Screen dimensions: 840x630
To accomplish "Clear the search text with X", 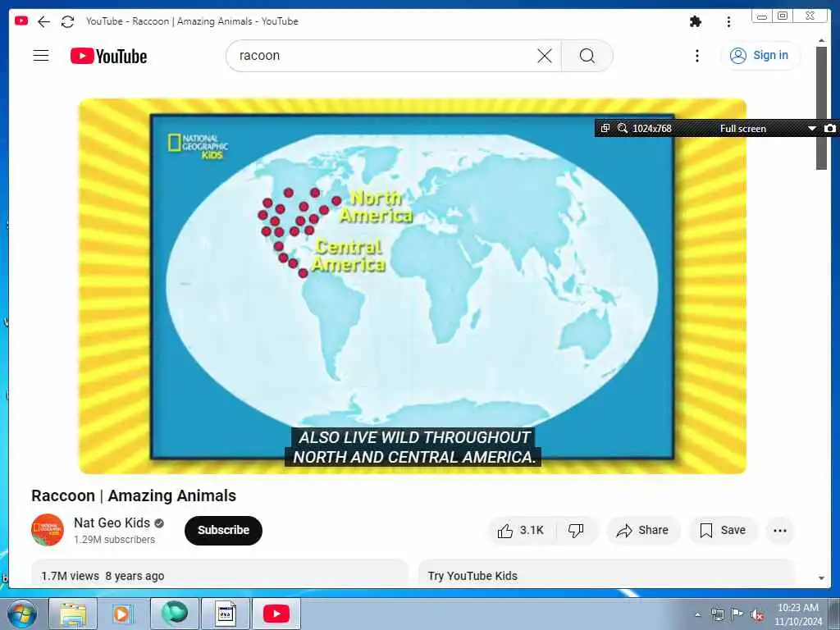I will [545, 56].
